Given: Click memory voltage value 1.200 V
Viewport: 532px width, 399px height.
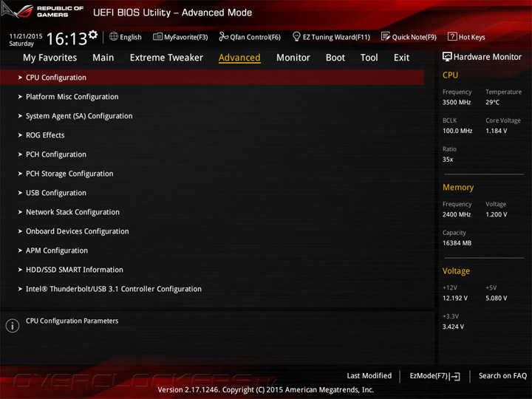Looking at the screenshot, I should [497, 214].
